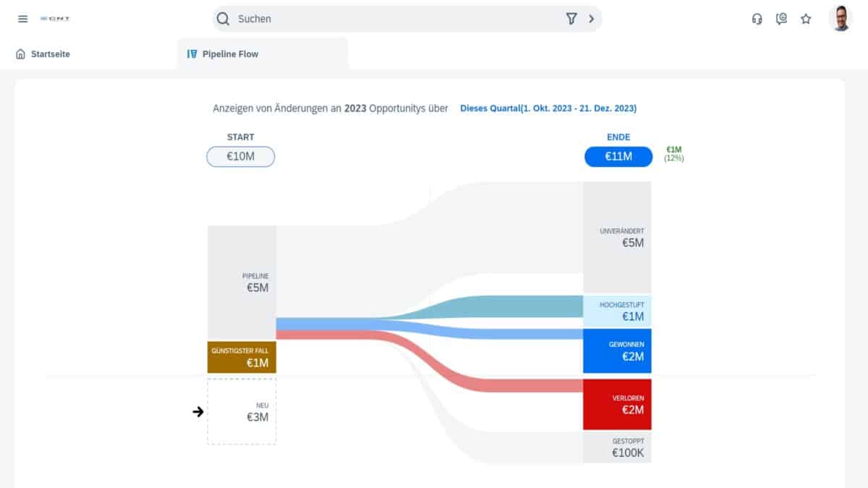This screenshot has height=488, width=868.
Task: Click the search magnifier icon
Action: pos(223,19)
